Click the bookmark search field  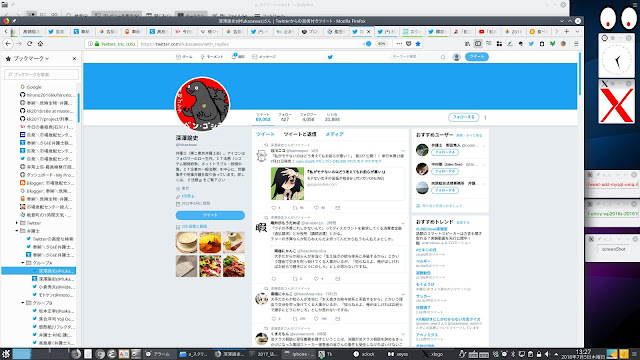pyautogui.click(x=41, y=74)
